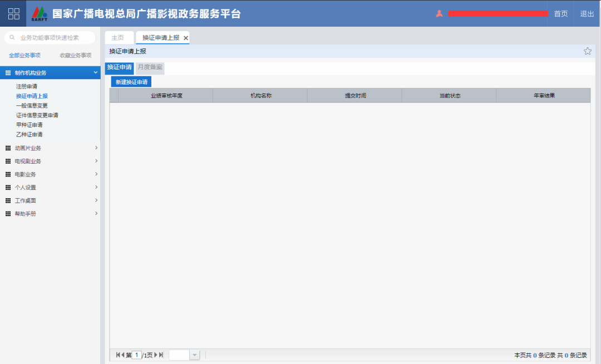The height and width of the screenshot is (364, 601).
Task: Click the 帮助手册 grid icon
Action: pos(8,214)
